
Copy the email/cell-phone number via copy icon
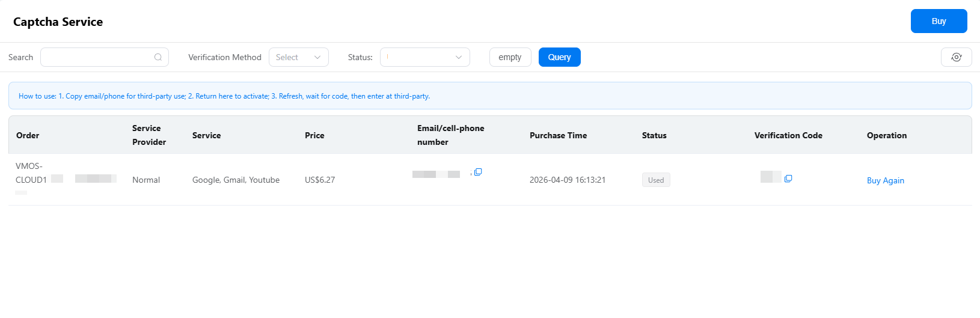(478, 172)
